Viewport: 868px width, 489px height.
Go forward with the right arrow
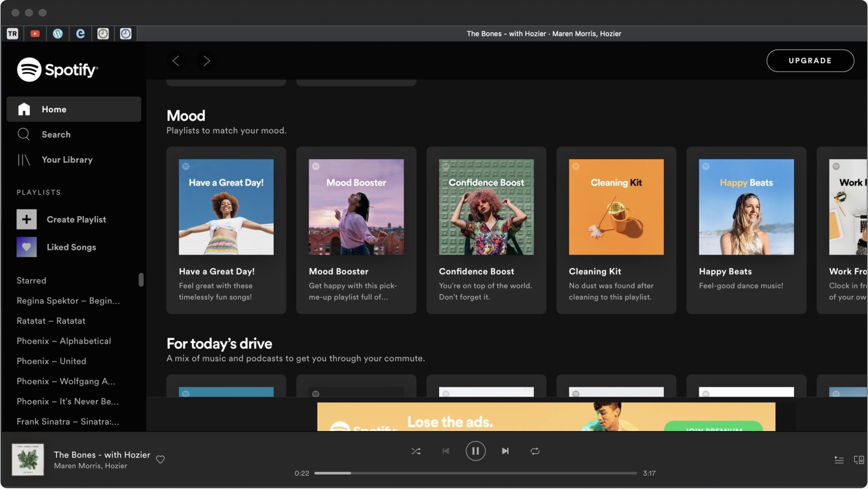point(207,61)
